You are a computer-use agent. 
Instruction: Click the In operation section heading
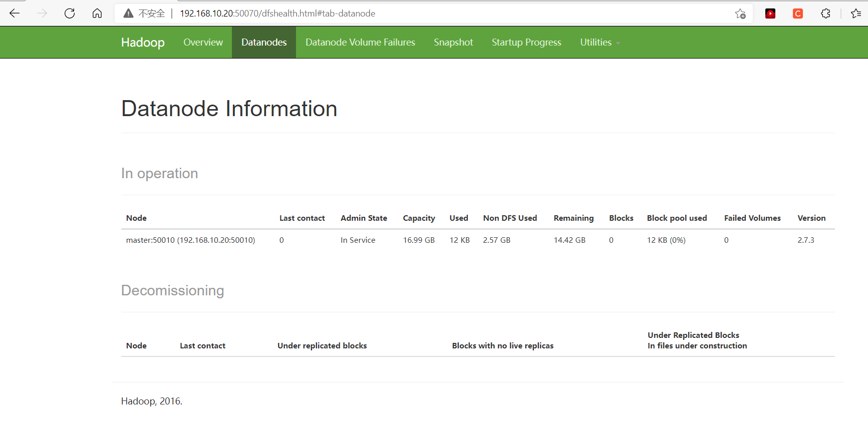click(x=159, y=174)
